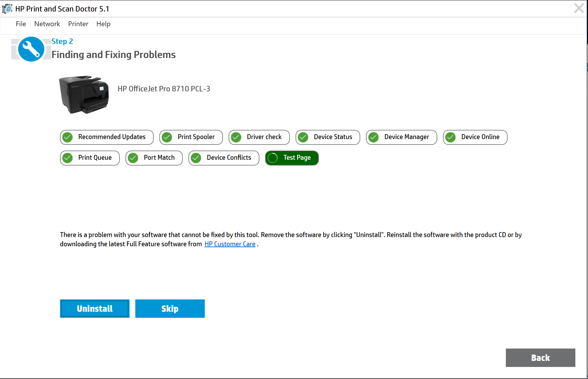Click the HP OfficeJet Pro printer image
This screenshot has width=588, height=379.
click(x=84, y=94)
